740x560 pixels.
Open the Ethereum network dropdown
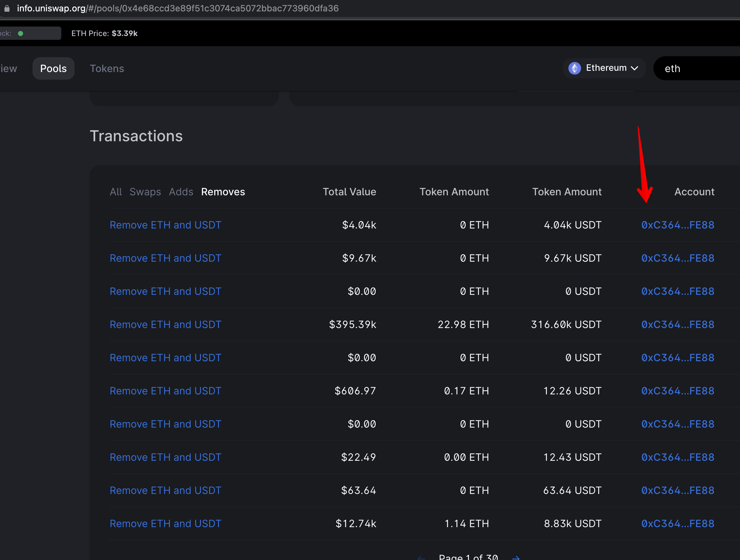point(604,68)
